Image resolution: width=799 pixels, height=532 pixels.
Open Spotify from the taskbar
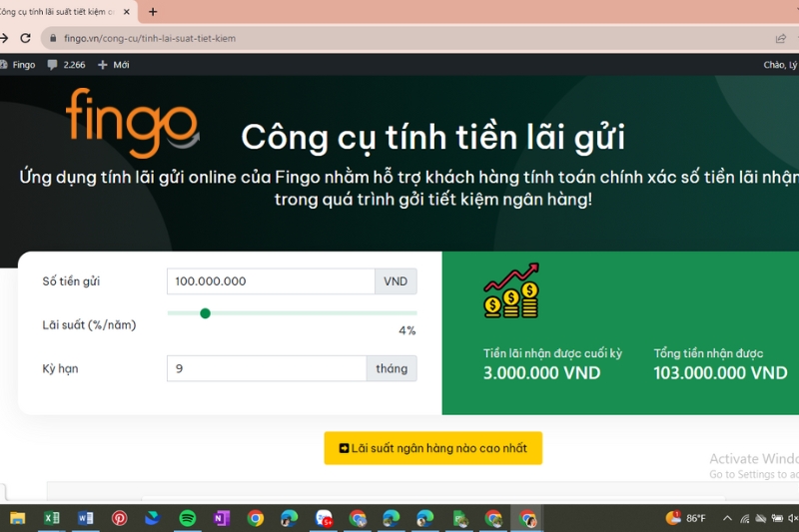point(188,519)
